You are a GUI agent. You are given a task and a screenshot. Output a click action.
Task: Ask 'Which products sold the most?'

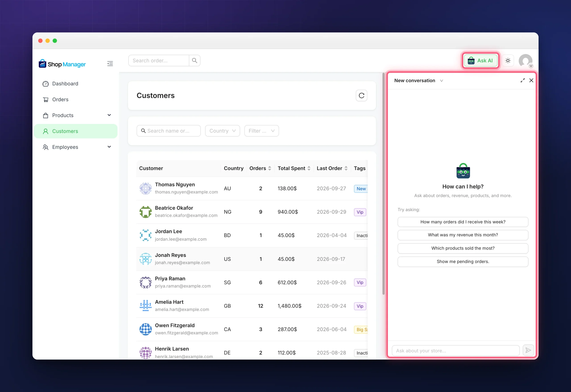click(x=463, y=248)
